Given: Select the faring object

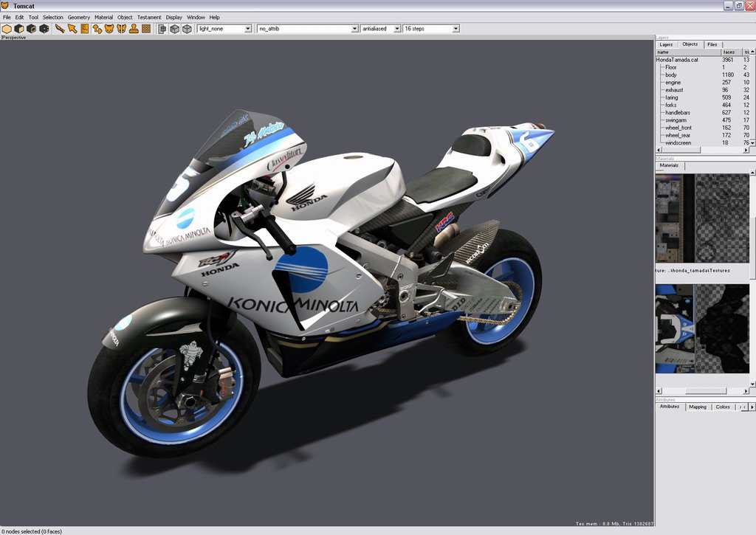Looking at the screenshot, I should [672, 97].
